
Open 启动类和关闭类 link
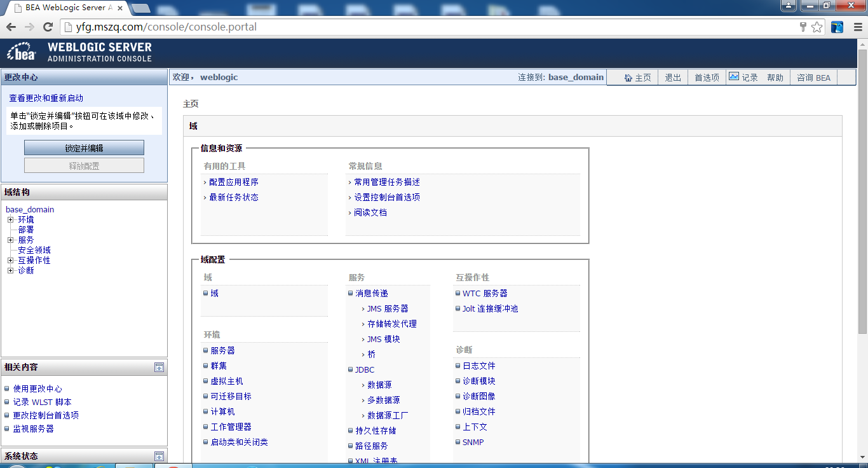tap(240, 442)
